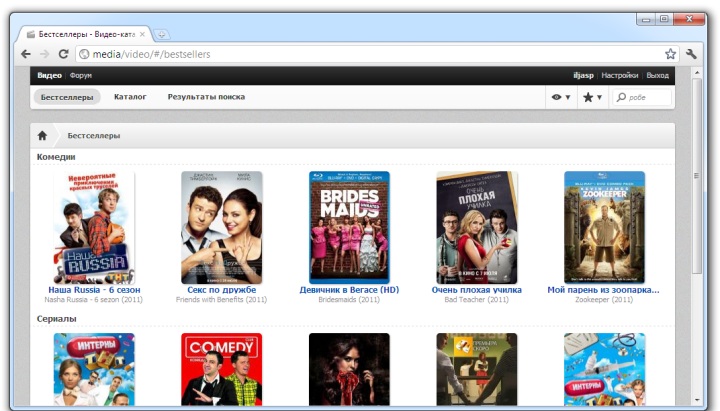Click the Секс по дружбе title link
Screen dimensions: 720x411
(x=222, y=290)
